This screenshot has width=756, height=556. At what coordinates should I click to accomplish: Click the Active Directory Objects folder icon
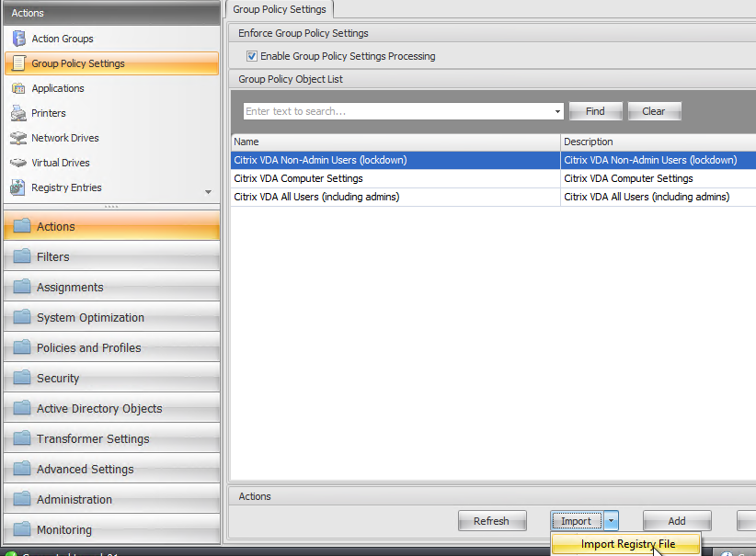(x=22, y=408)
